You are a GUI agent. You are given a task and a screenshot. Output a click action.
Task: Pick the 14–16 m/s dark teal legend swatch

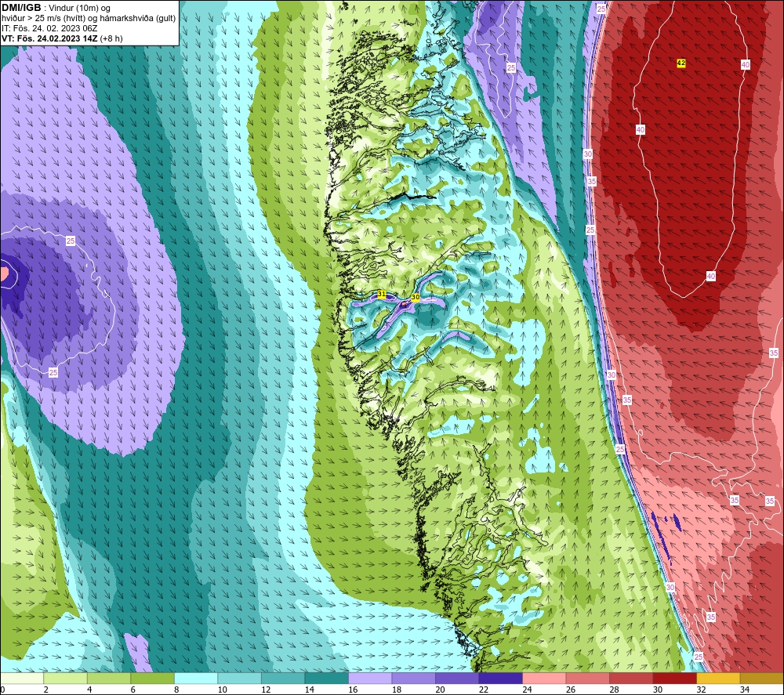(x=326, y=678)
